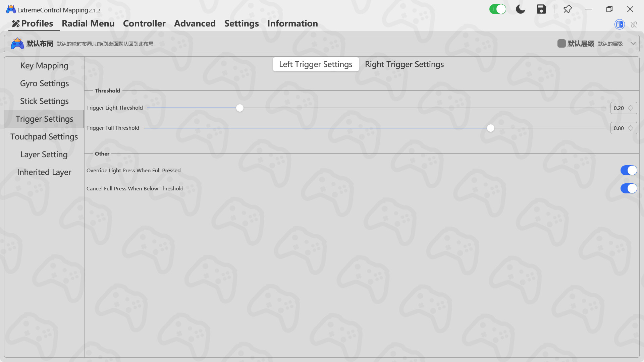Switch to Right Trigger Settings tab
644x362 pixels.
click(x=404, y=64)
